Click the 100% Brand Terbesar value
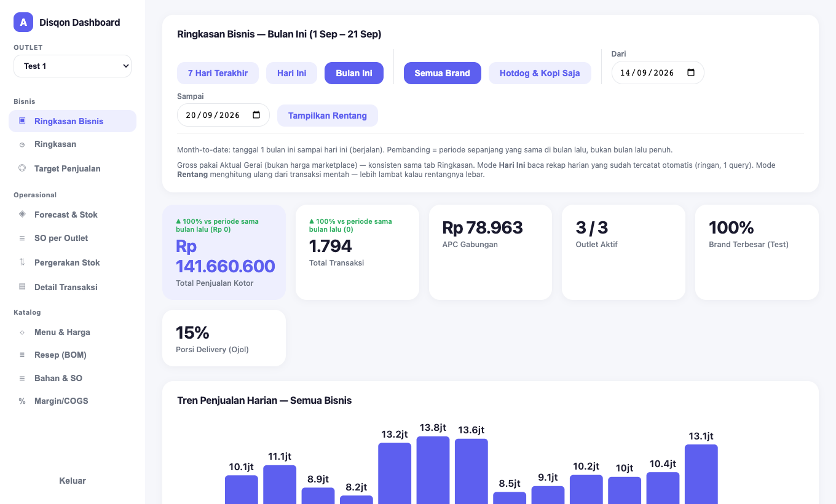Screen dimensions: 836x504 (x=731, y=227)
